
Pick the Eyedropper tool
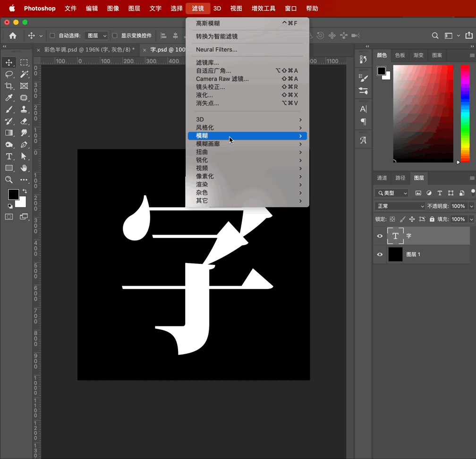(x=9, y=98)
